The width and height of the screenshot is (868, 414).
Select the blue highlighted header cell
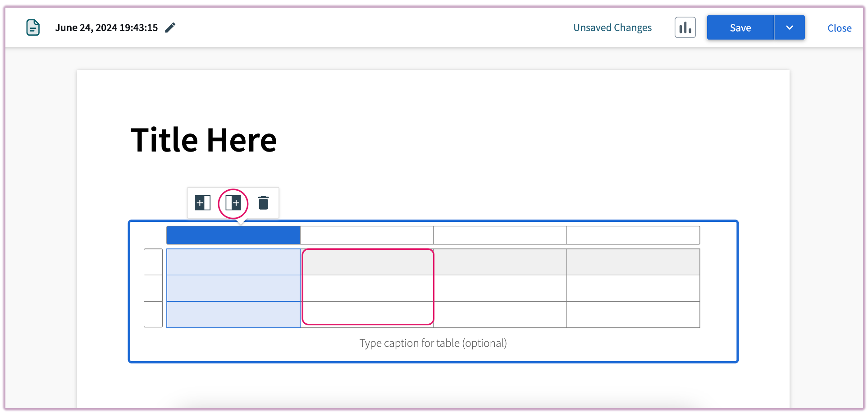click(233, 235)
